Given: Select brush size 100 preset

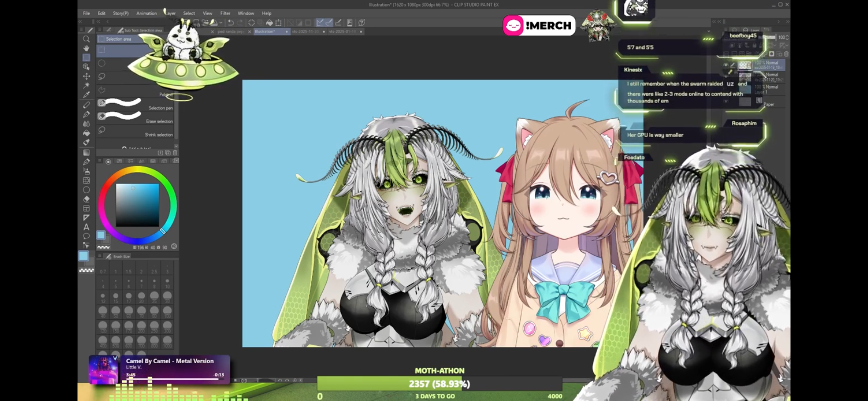Looking at the screenshot, I should [x=167, y=311].
